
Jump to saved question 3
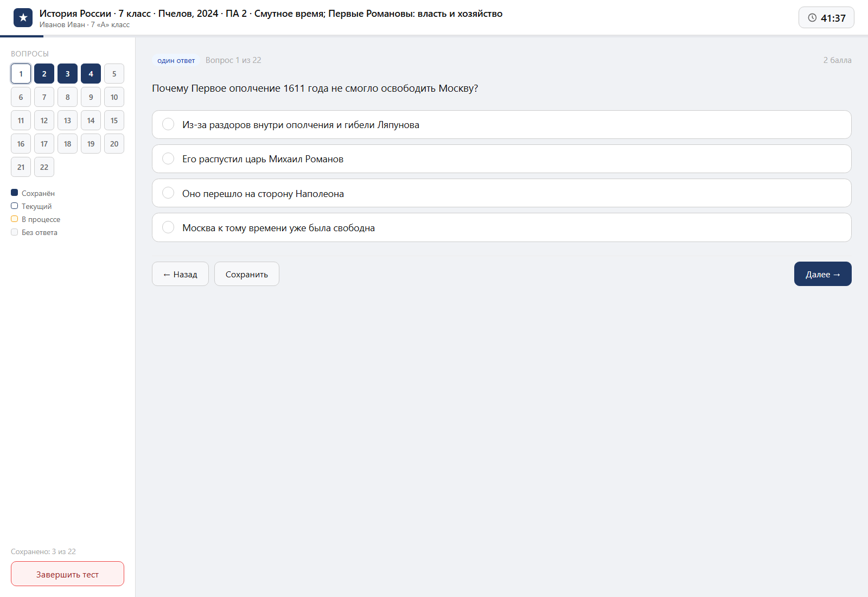pos(67,74)
